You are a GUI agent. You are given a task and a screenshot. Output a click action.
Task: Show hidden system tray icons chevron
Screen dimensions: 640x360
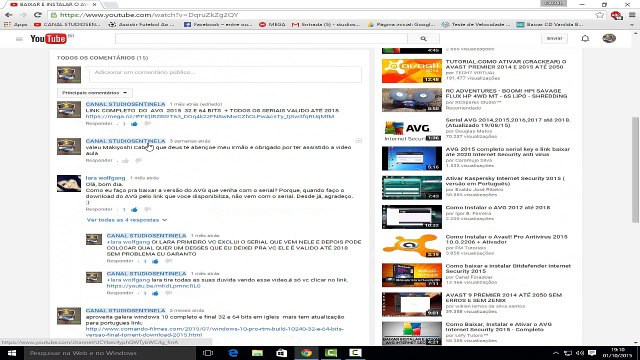point(556,353)
